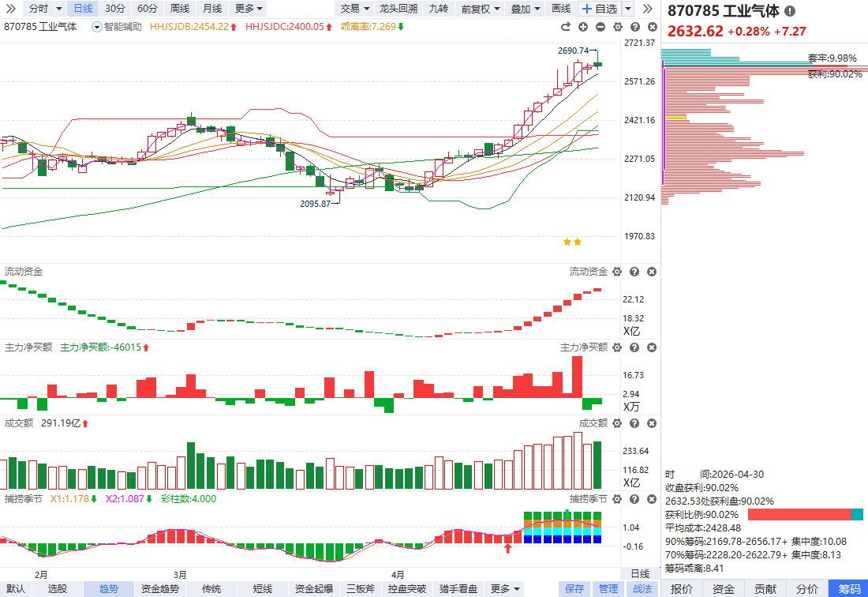Open settings gear for 流动资金 indicator
Viewport: 868px width, 597px height.
(617, 272)
